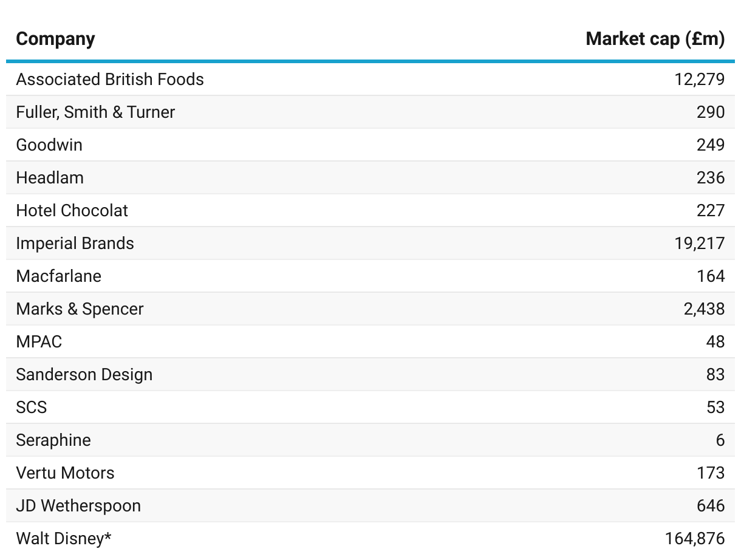Select the SCS row
Image resolution: width=741 pixels, height=560 pixels.
[370, 407]
